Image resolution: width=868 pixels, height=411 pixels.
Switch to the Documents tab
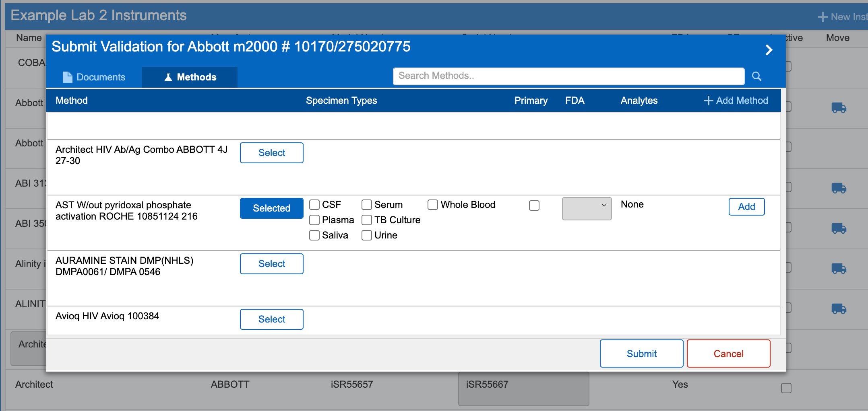point(95,77)
